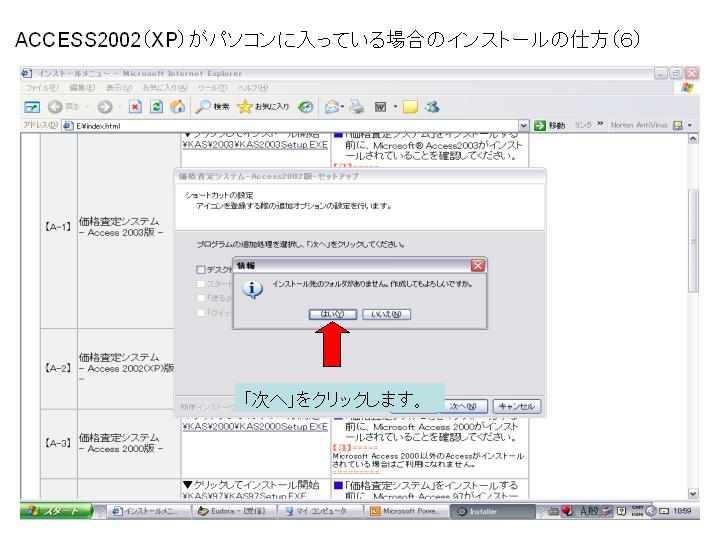The width and height of the screenshot is (720, 540).
Task: Click the text Access 2000版 in the table
Action: [121, 449]
